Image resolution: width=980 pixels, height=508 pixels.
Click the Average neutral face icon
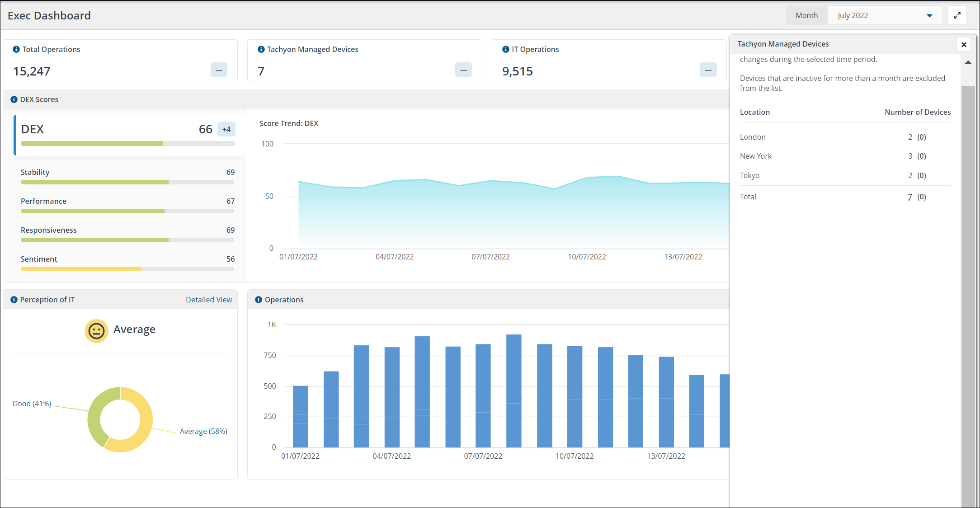[96, 331]
